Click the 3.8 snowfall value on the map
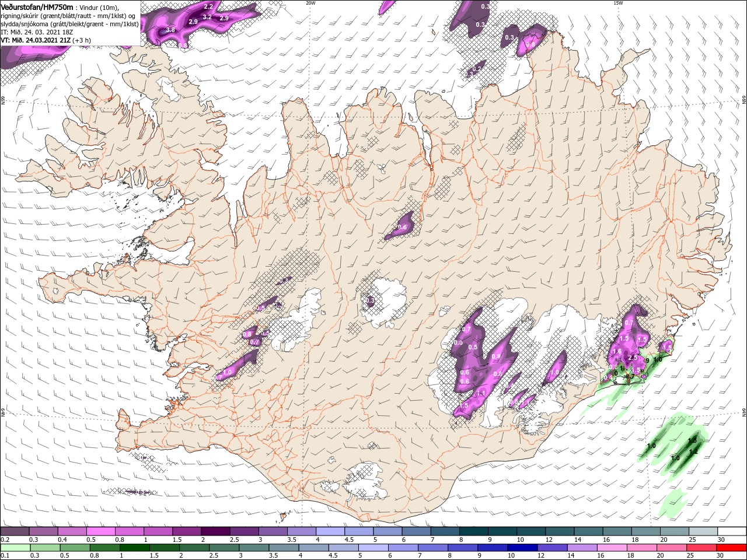This screenshot has width=747, height=560. coord(171,30)
